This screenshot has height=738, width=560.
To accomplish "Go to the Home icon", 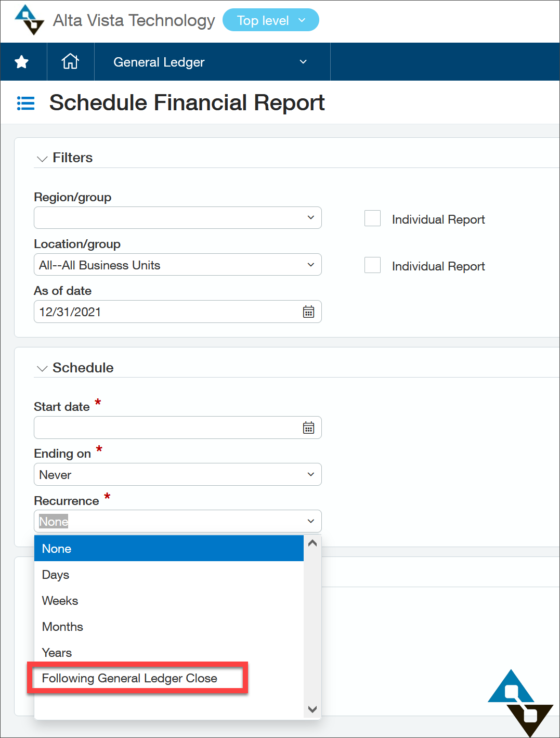I will click(x=70, y=61).
